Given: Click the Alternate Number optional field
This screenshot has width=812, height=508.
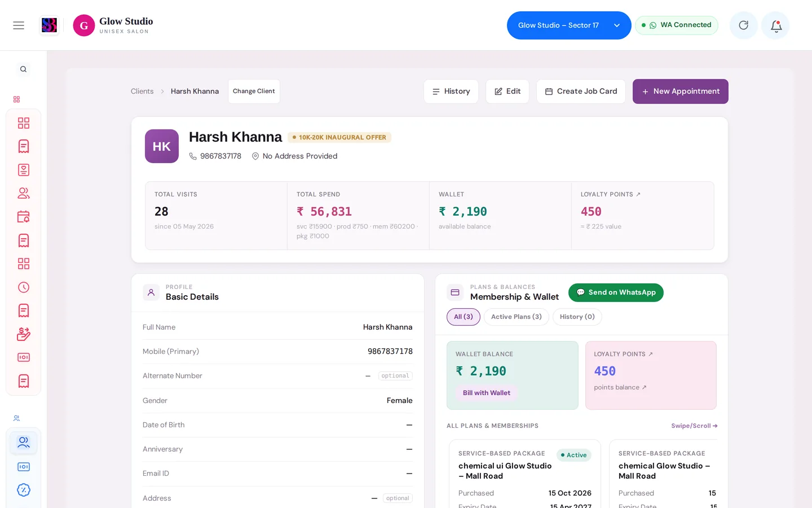Looking at the screenshot, I should pos(395,376).
